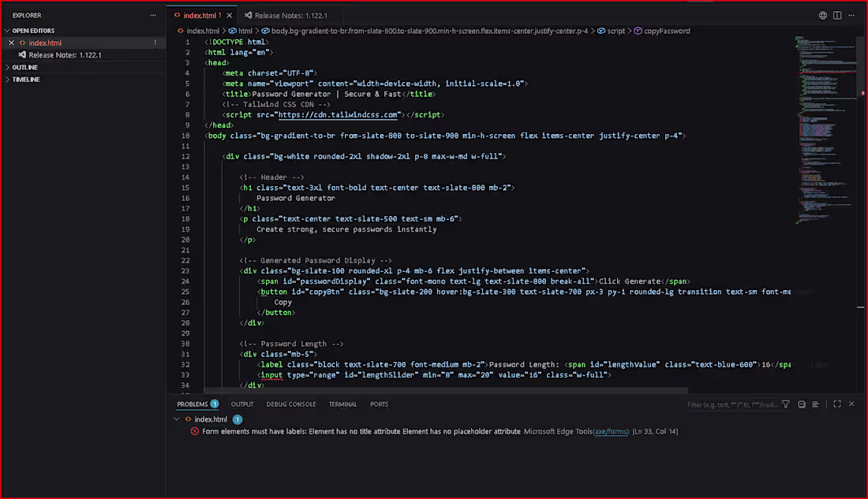Select copyPassword breadcrumb item
The height and width of the screenshot is (499, 868).
[x=667, y=31]
